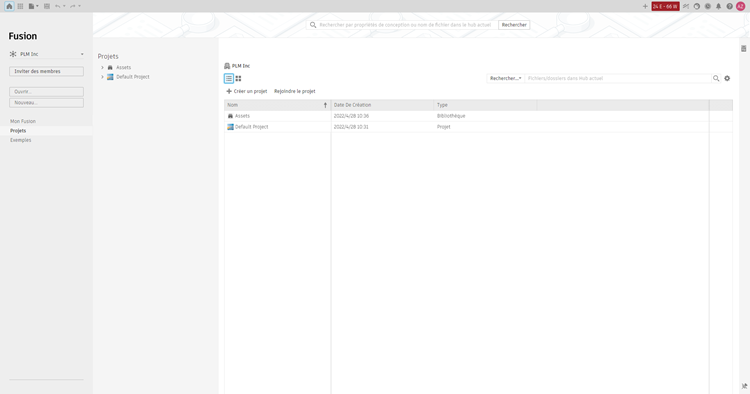Click the PLM Inc breadcrumb
Screen dimensions: 750x394
tap(241, 66)
